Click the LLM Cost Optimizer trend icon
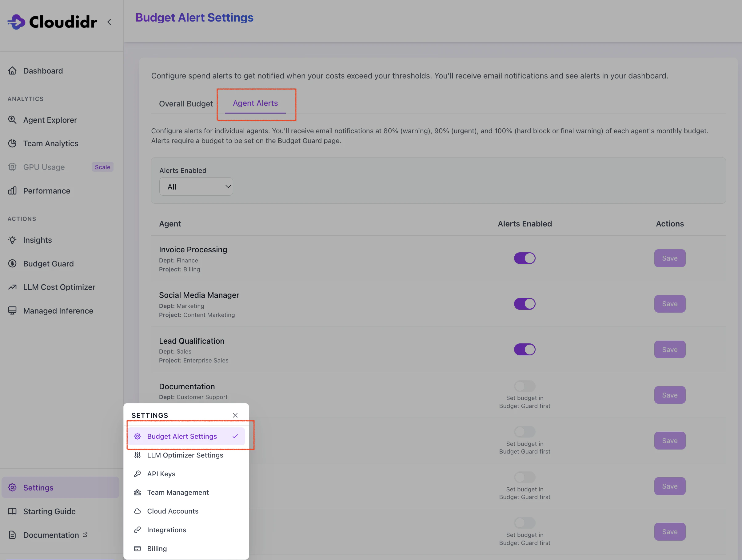This screenshot has width=742, height=560. (x=12, y=287)
